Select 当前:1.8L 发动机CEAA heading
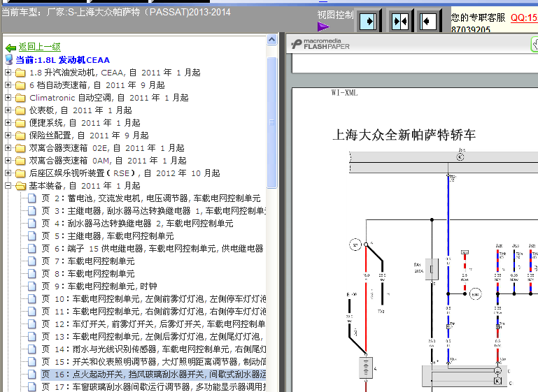Image resolution: width=538 pixels, height=392 pixels. (62, 60)
